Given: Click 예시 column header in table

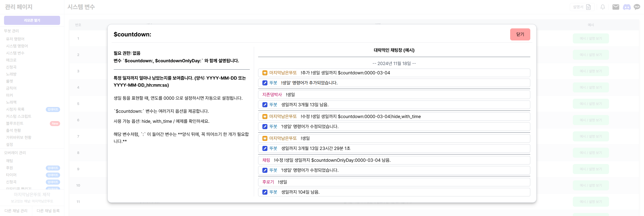Looking at the screenshot, I should click(591, 25).
